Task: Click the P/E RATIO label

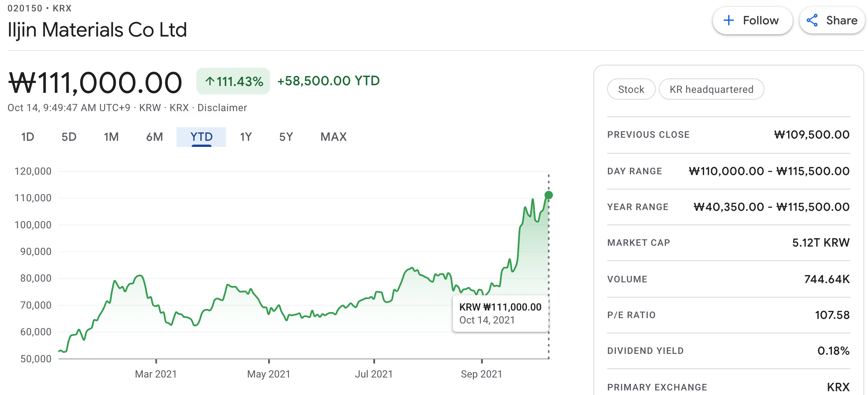Action: [631, 315]
